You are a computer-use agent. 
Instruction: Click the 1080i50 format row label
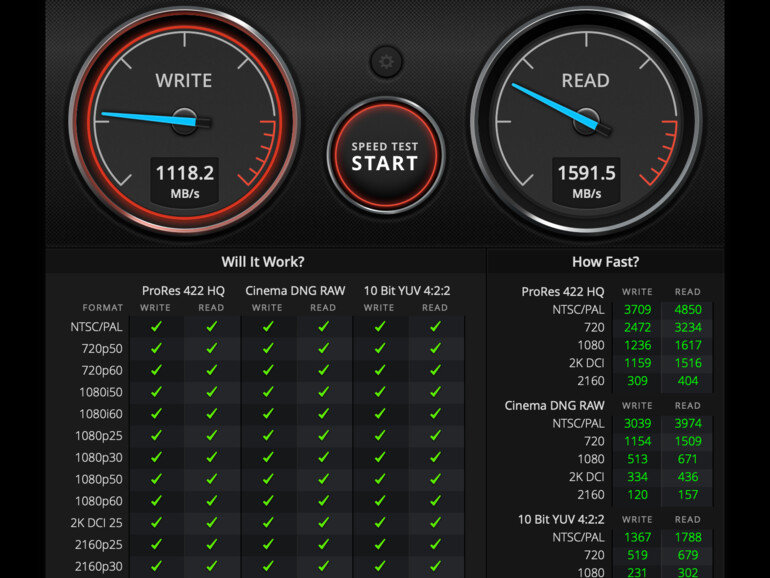click(x=101, y=392)
